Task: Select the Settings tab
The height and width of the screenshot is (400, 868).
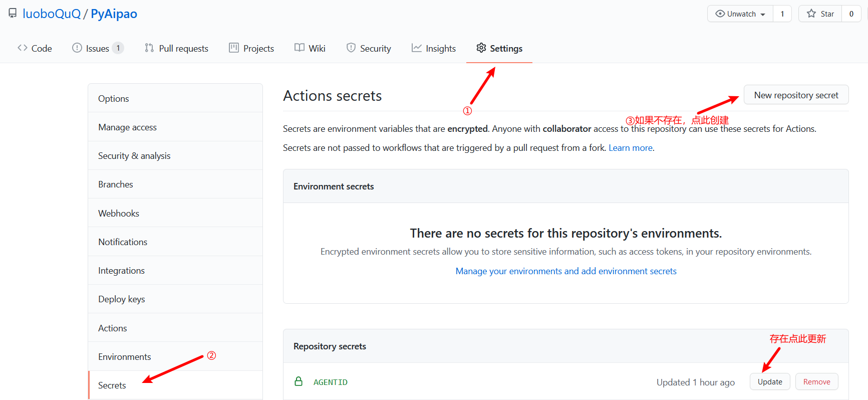Action: coord(499,48)
